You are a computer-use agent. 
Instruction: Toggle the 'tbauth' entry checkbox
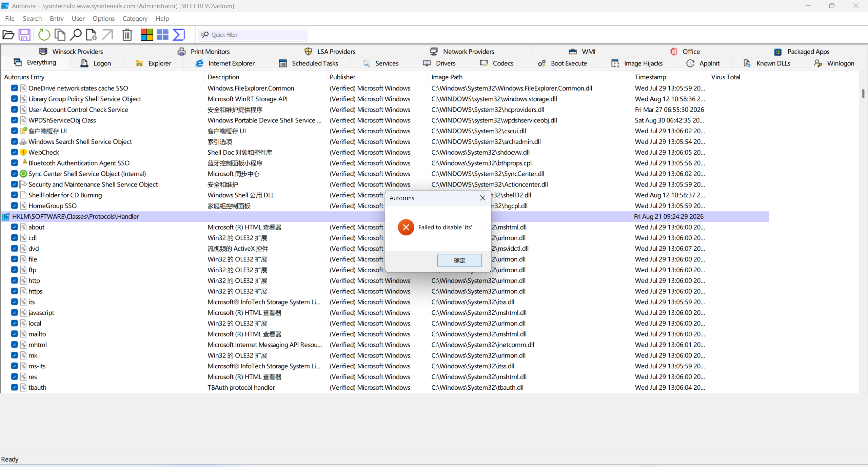tap(14, 387)
